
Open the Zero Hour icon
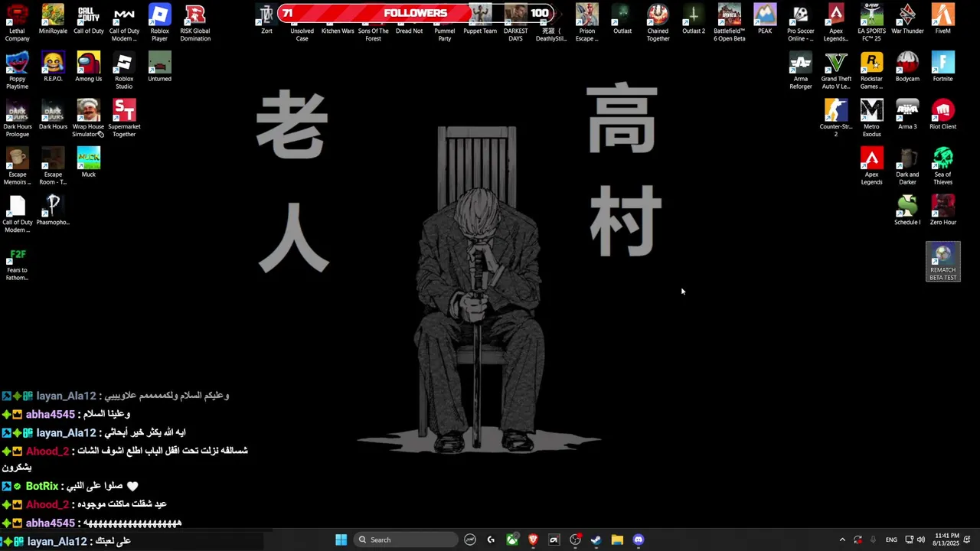[942, 210]
